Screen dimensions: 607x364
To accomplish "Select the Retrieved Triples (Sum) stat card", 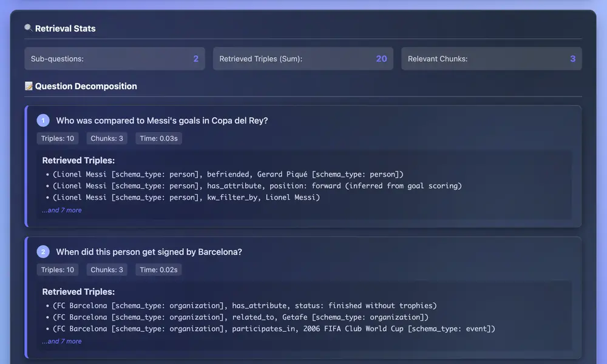I will pos(303,59).
